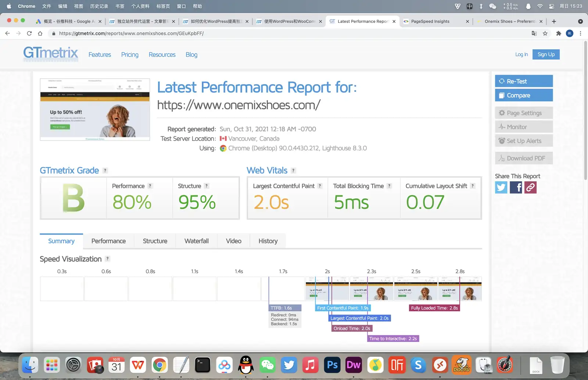Click the browser reload button
The height and width of the screenshot is (380, 588).
tap(29, 33)
